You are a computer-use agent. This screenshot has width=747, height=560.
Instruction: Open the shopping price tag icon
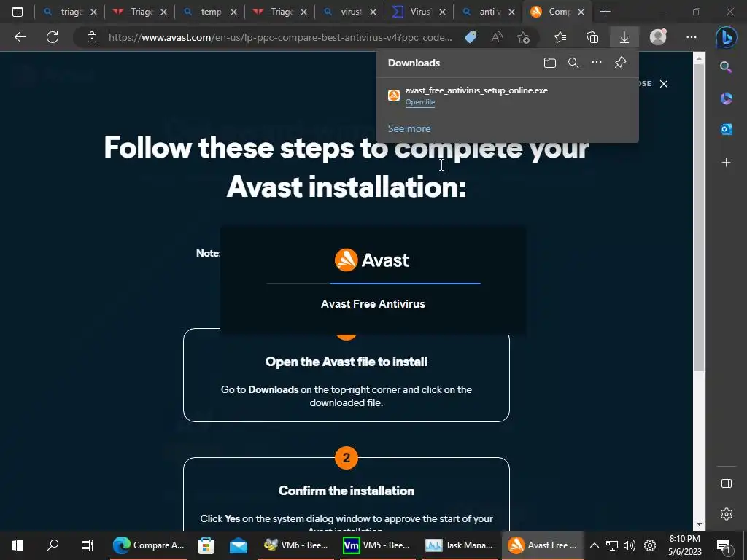pyautogui.click(x=471, y=37)
